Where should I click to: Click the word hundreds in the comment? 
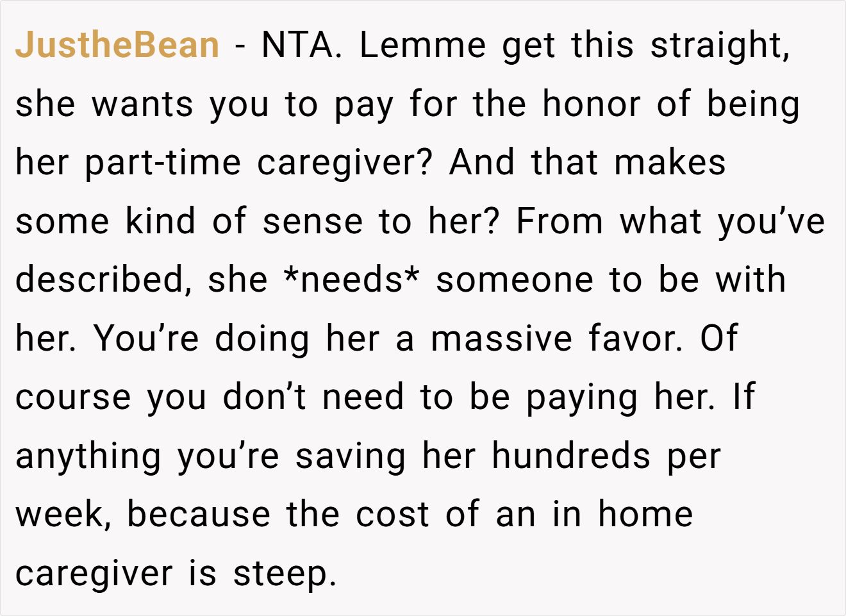point(572,456)
